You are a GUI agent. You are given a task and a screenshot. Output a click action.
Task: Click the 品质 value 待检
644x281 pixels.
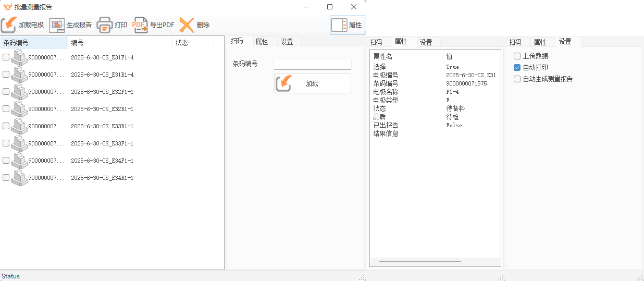[x=452, y=117]
